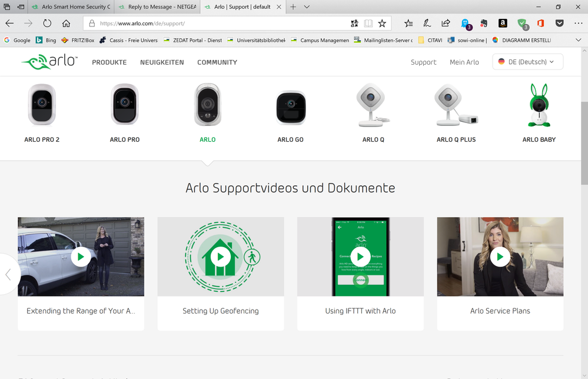Click the Support link
588x379 pixels.
423,62
